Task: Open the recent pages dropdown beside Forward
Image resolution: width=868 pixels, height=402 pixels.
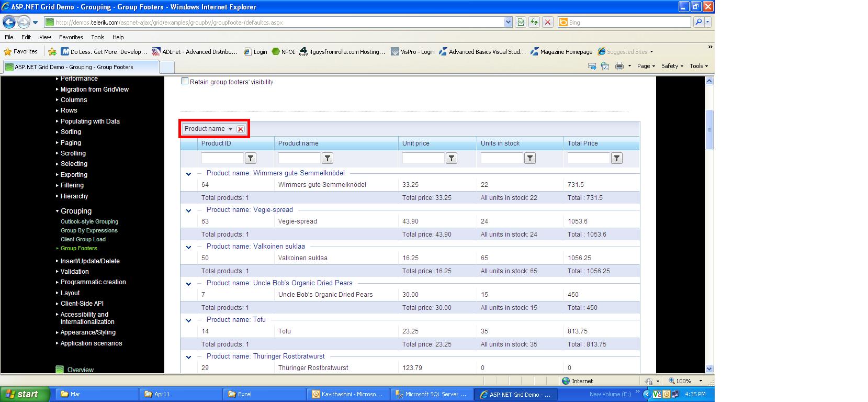Action: click(x=35, y=23)
